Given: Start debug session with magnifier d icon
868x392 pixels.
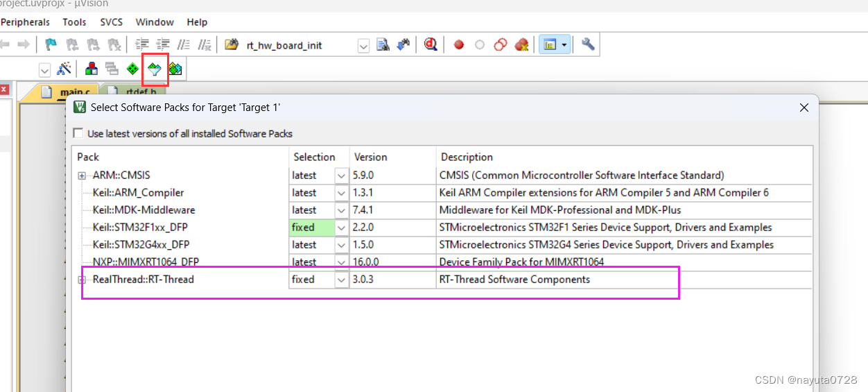Looking at the screenshot, I should pos(431,44).
